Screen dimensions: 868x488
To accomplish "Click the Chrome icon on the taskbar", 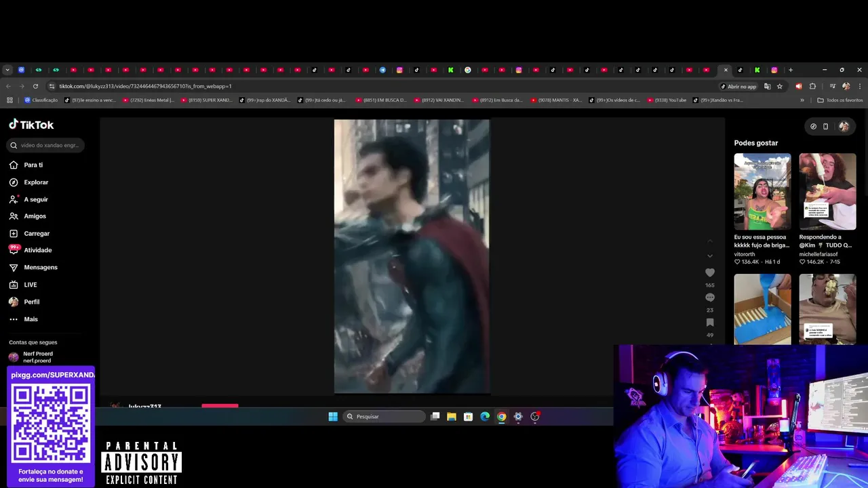I will click(502, 416).
